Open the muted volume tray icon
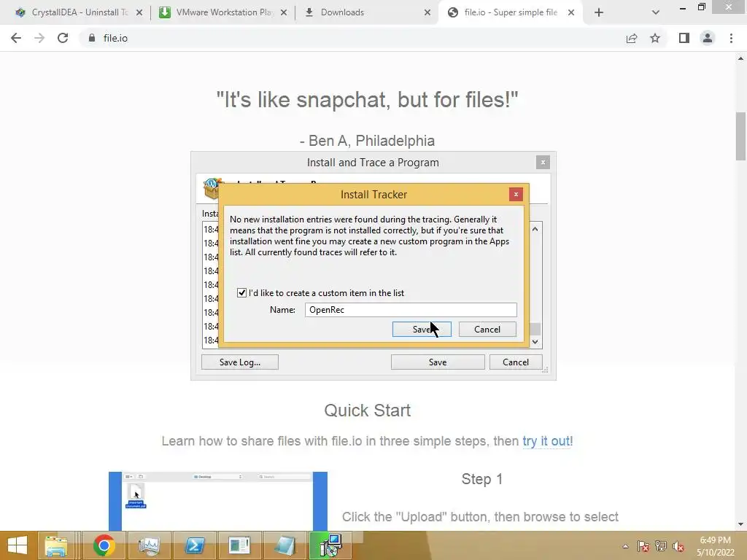This screenshot has width=747, height=560. [x=678, y=546]
